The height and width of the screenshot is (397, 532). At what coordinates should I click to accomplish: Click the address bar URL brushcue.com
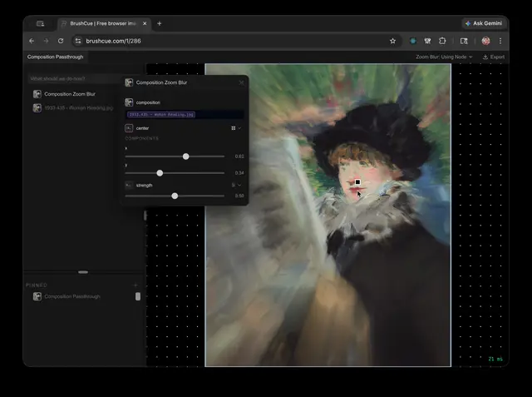113,41
